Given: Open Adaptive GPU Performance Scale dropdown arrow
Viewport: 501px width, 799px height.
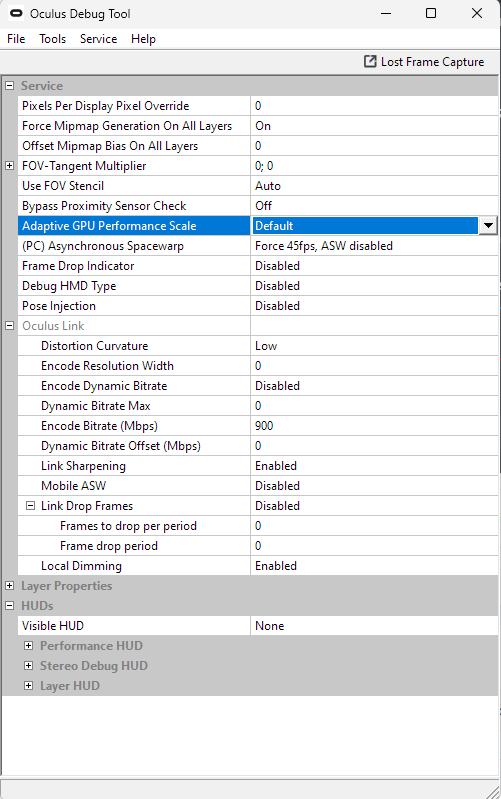Looking at the screenshot, I should pos(488,225).
